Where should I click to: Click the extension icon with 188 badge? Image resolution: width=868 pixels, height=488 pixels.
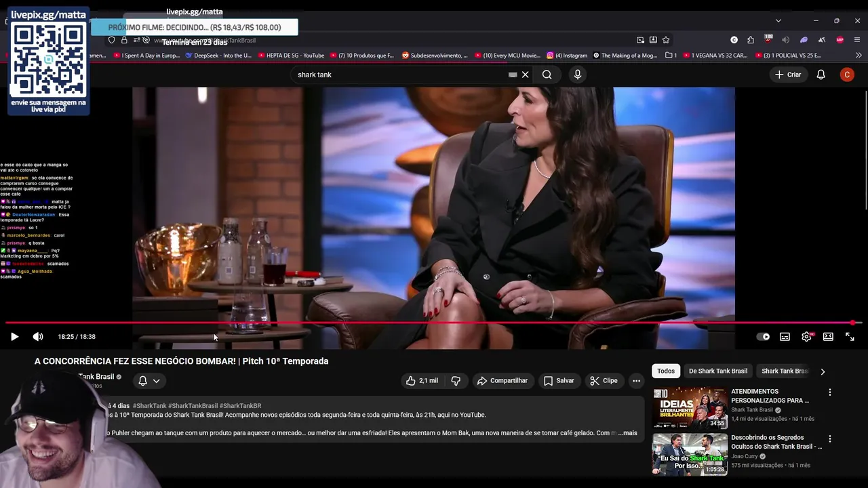768,39
